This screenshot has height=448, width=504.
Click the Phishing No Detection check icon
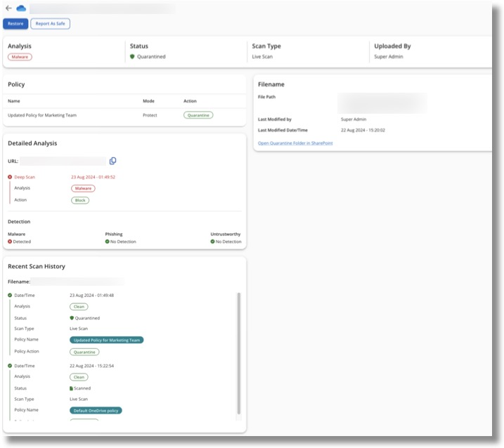pos(108,242)
